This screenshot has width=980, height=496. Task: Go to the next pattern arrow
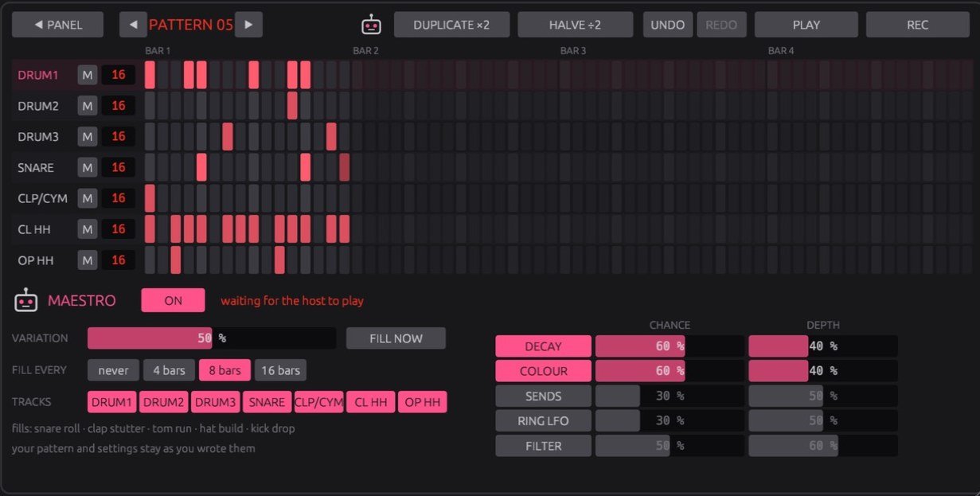click(x=248, y=25)
